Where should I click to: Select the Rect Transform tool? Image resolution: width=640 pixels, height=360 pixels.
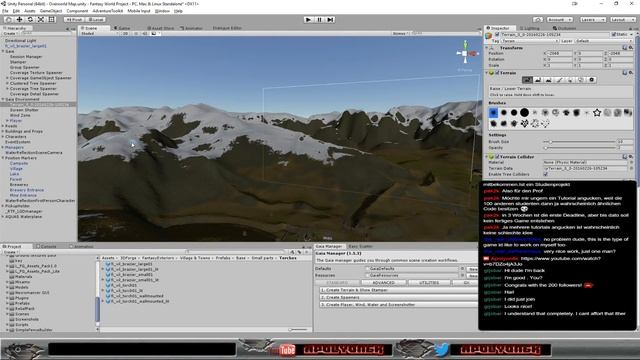52,20
